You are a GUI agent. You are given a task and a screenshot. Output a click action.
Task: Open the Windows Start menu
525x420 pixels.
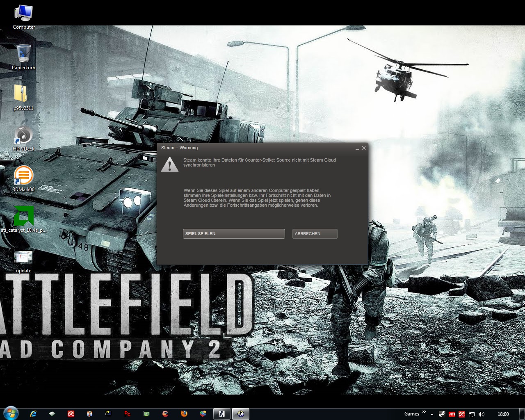pos(11,413)
